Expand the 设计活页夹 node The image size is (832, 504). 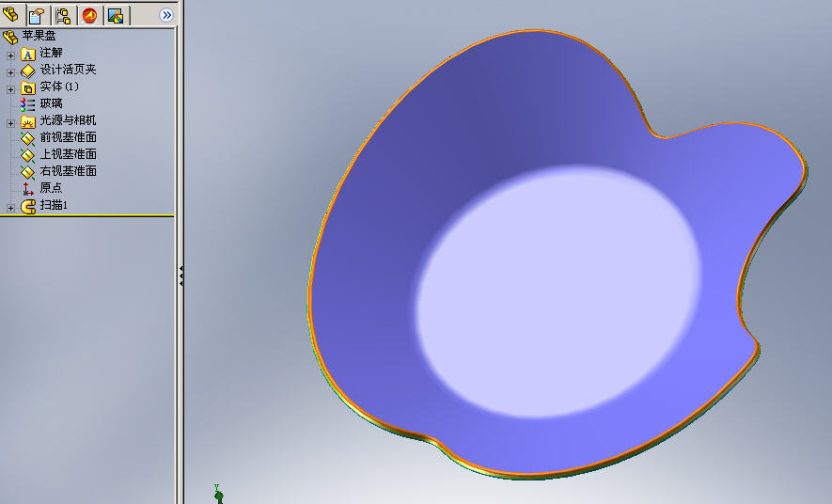[x=10, y=72]
